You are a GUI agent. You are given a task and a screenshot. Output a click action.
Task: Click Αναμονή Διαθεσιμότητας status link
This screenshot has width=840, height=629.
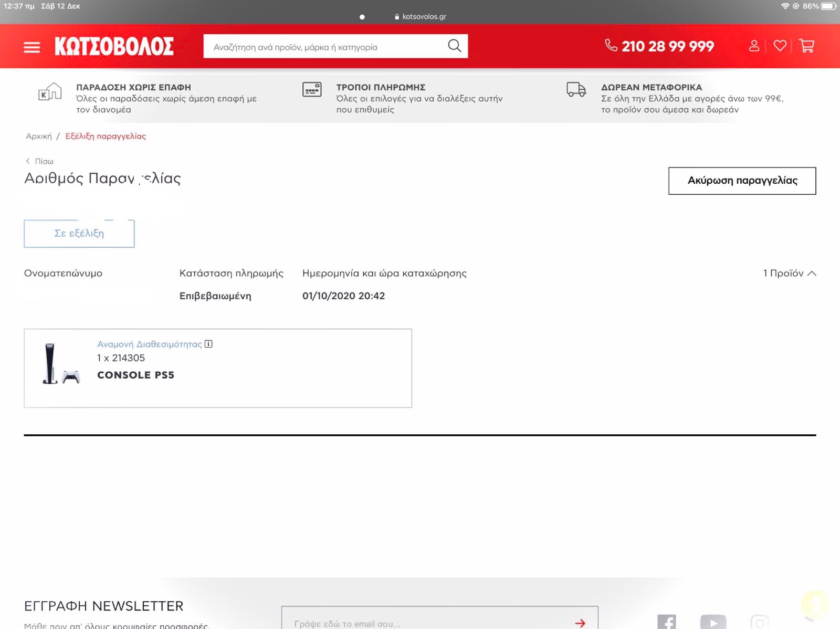click(149, 344)
